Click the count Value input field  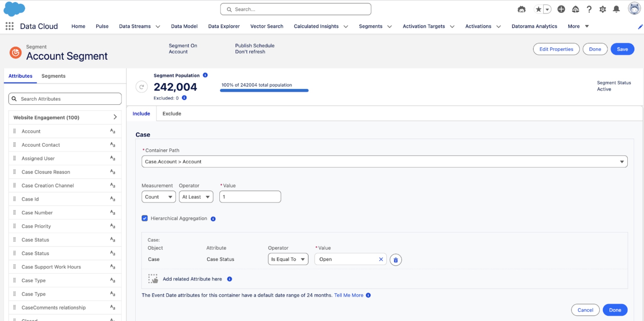pyautogui.click(x=250, y=197)
